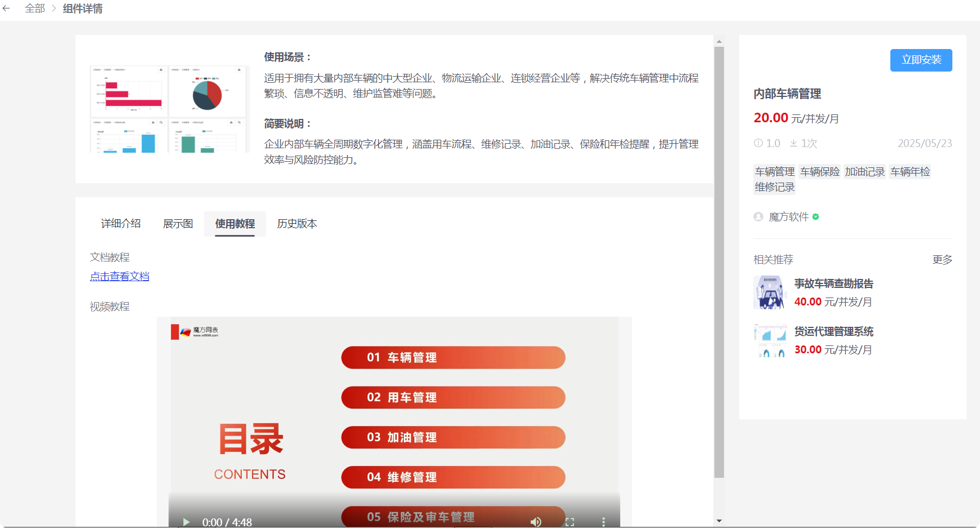980x528 pixels.
Task: Click the 相关推荐 section heading
Action: 773,259
